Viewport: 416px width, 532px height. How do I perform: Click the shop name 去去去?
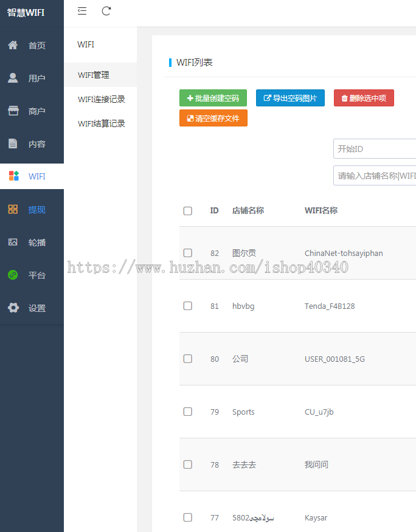point(244,465)
